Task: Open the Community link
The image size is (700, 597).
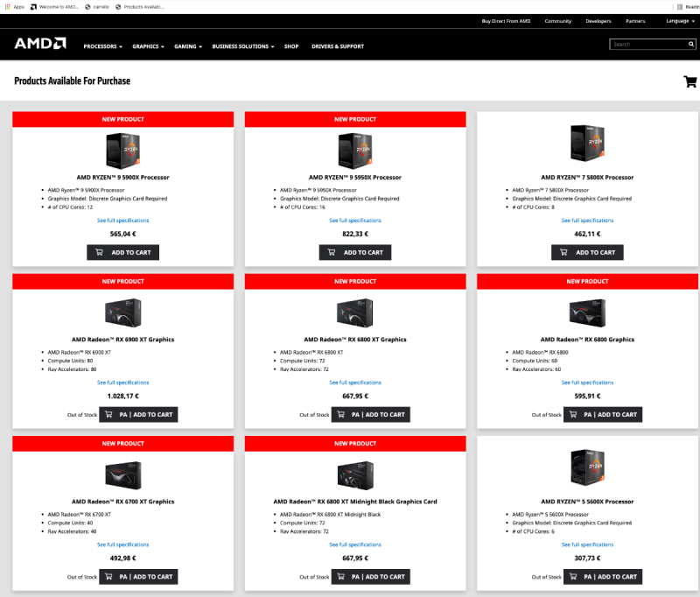Action: point(558,21)
